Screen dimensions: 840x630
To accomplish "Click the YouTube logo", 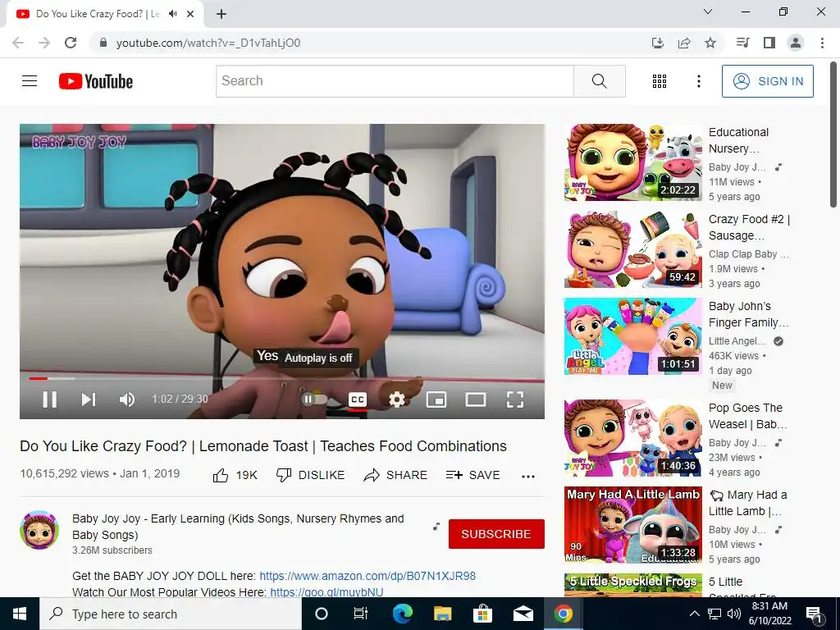I will click(96, 81).
